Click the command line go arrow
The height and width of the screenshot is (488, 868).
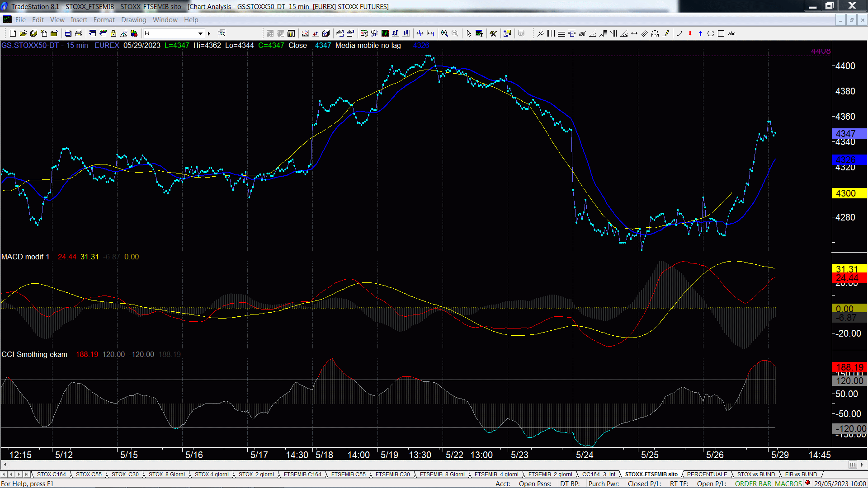209,33
